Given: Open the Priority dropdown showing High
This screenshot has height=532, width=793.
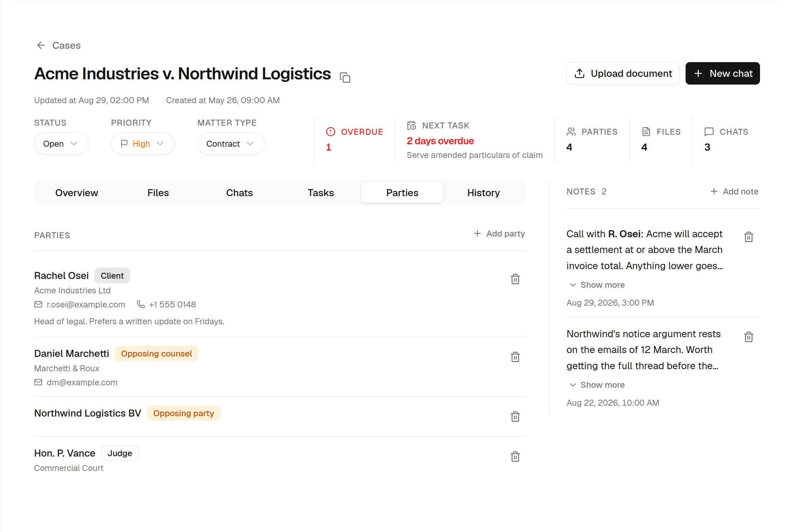Looking at the screenshot, I should (143, 144).
